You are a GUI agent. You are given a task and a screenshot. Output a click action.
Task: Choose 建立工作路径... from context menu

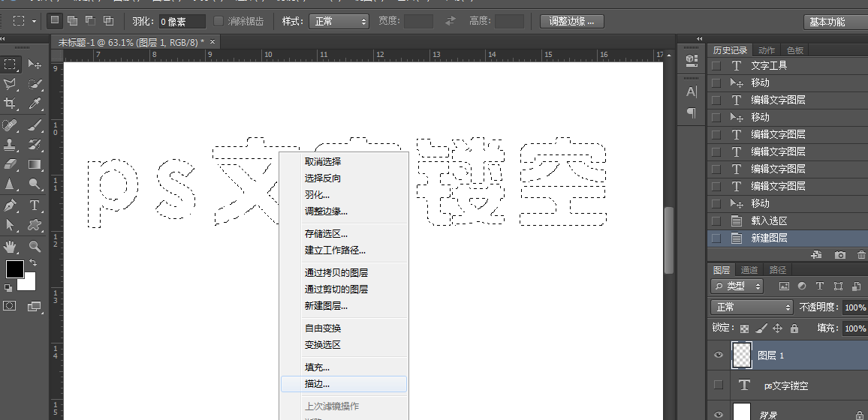pos(335,250)
